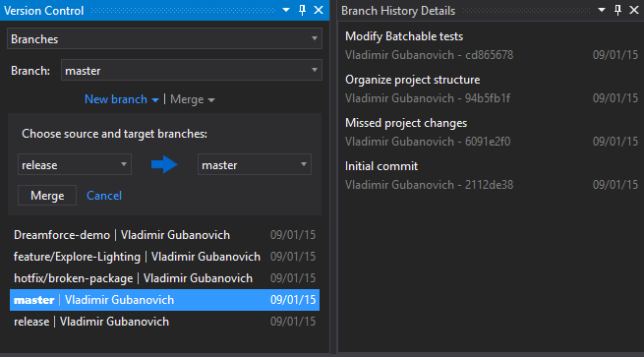Select the release branch in list
This screenshot has width=644, height=357.
164,322
